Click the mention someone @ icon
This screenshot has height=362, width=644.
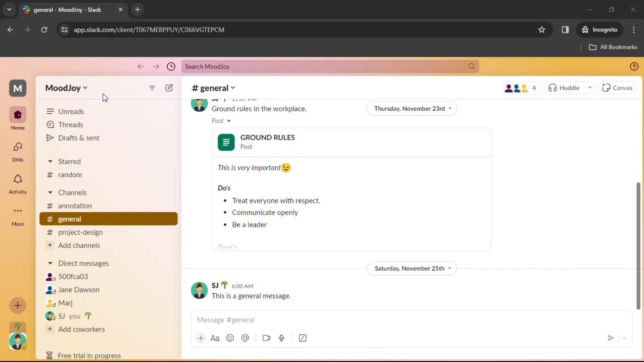pyautogui.click(x=245, y=338)
